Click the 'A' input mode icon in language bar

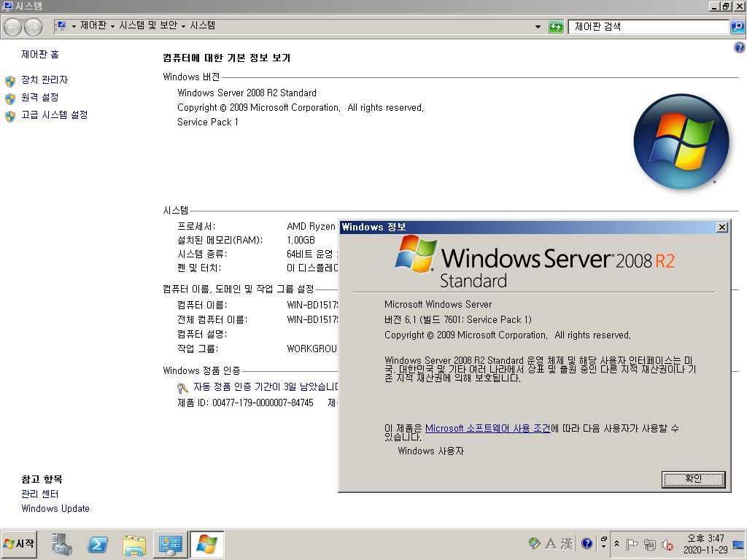point(551,543)
